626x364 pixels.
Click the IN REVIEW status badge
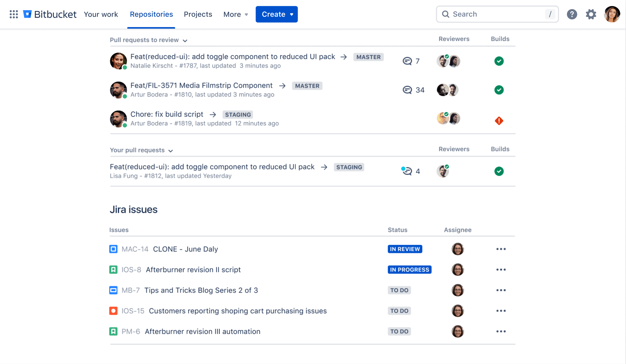click(x=405, y=249)
